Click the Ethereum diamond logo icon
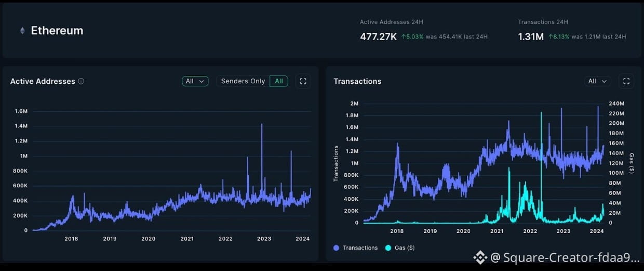This screenshot has width=644, height=271. (22, 31)
